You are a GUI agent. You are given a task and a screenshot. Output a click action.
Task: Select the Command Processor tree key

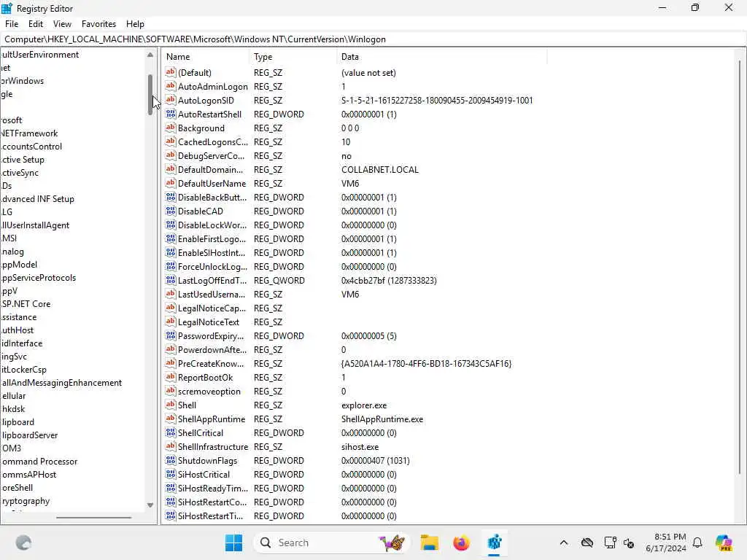(x=39, y=462)
